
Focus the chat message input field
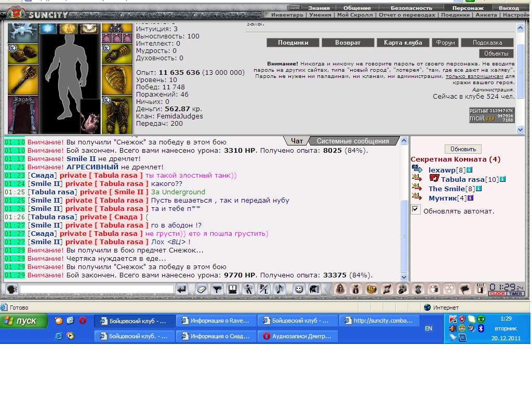[x=97, y=289]
